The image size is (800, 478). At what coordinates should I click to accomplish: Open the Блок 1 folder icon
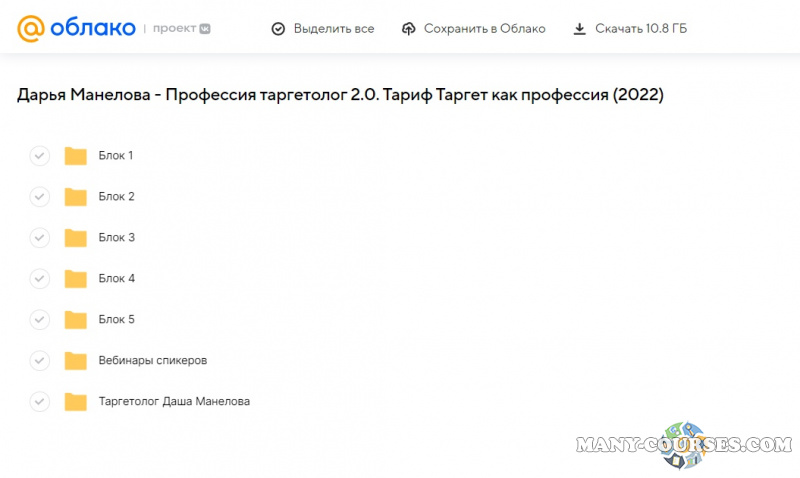[x=75, y=156]
